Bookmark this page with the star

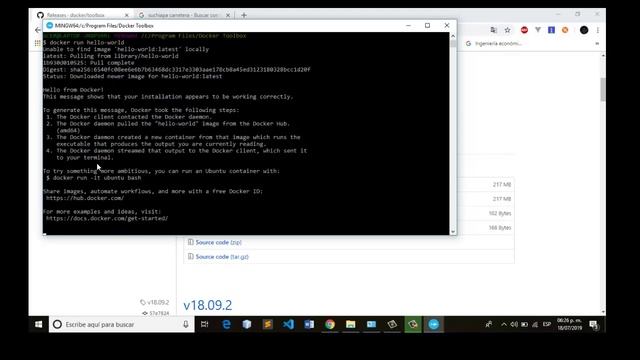pyautogui.click(x=507, y=30)
